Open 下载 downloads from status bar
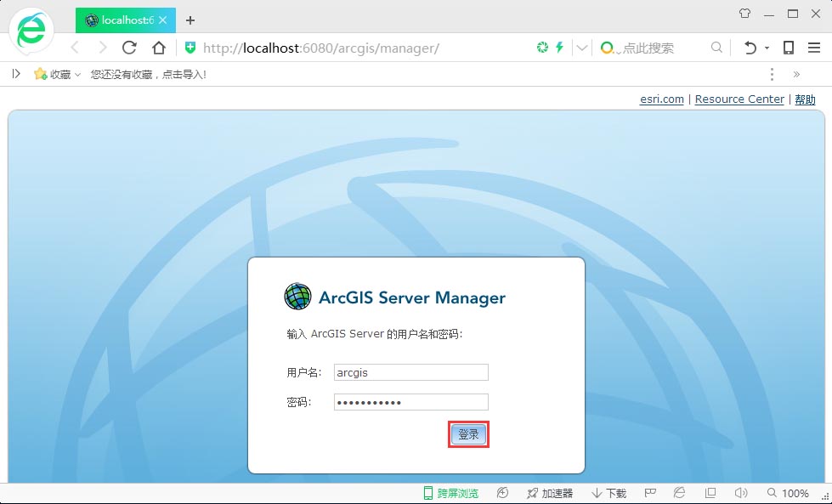832x504 pixels. coord(608,494)
